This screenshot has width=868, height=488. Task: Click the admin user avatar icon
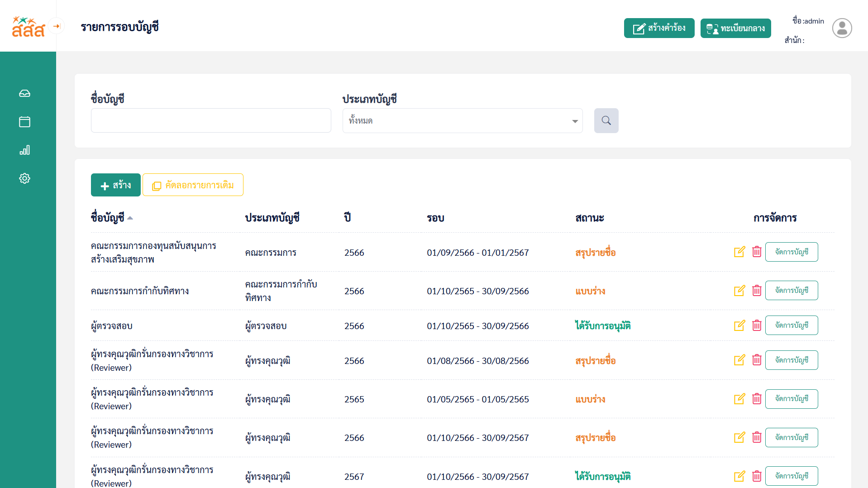[842, 28]
